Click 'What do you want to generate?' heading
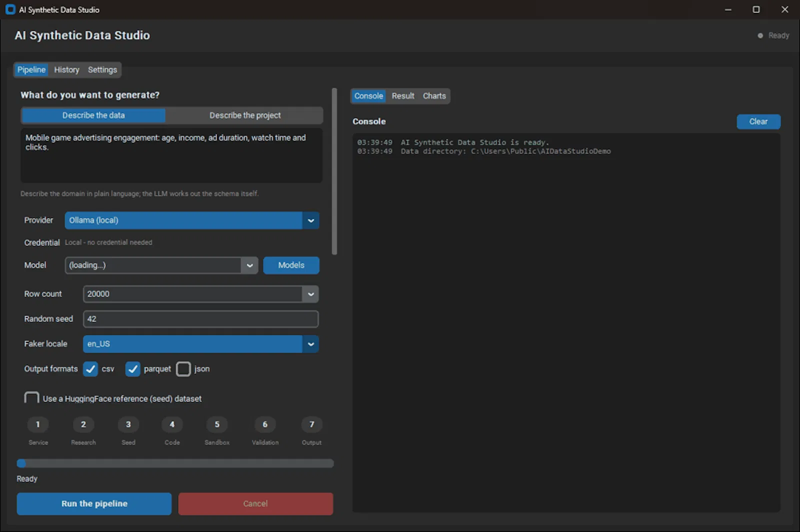This screenshot has width=800, height=532. (x=90, y=95)
